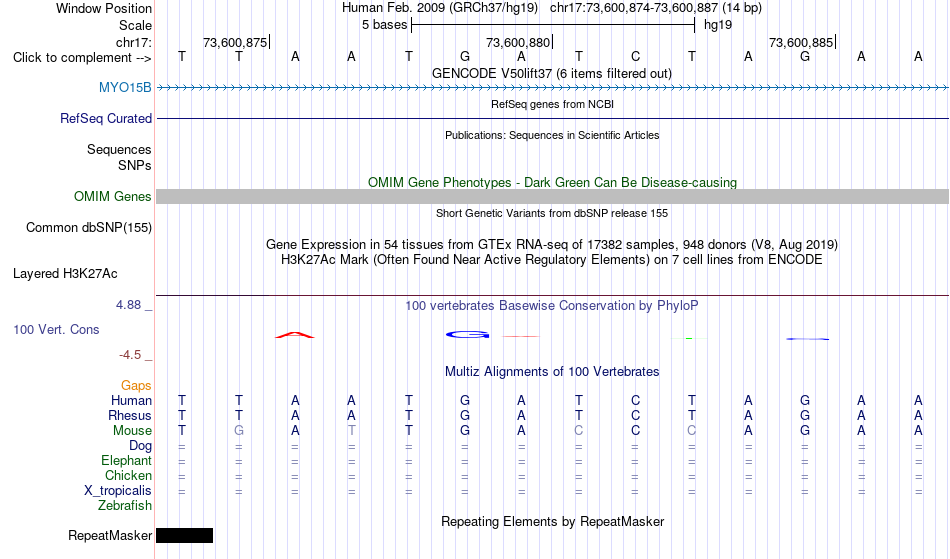Click the MYO15B arrowed intron line
This screenshot has height=559, width=950.
pos(553,88)
